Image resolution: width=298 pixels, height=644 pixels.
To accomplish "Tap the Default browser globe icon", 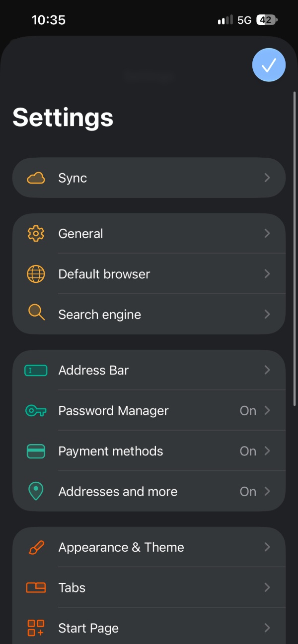I will [36, 274].
